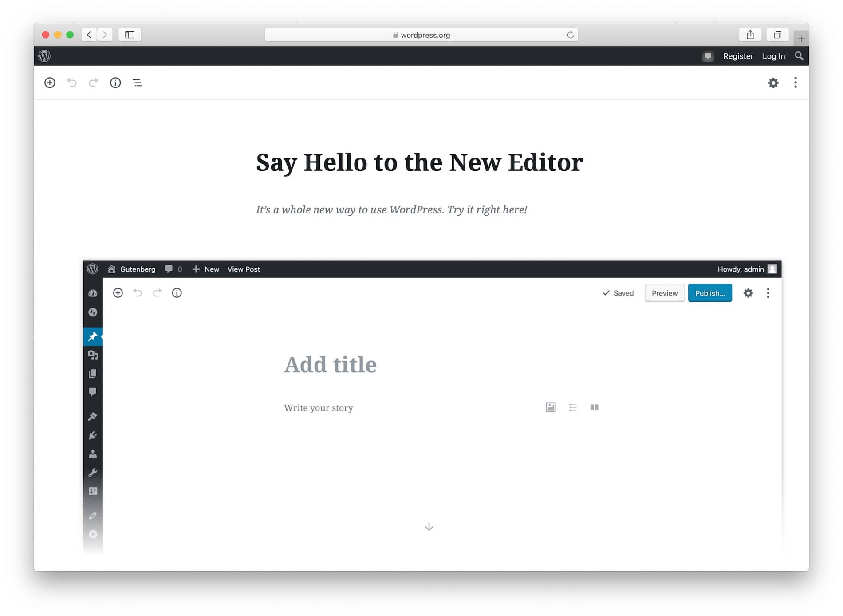Select the Posts pushpin sidebar icon
The width and height of the screenshot is (843, 616).
click(93, 337)
